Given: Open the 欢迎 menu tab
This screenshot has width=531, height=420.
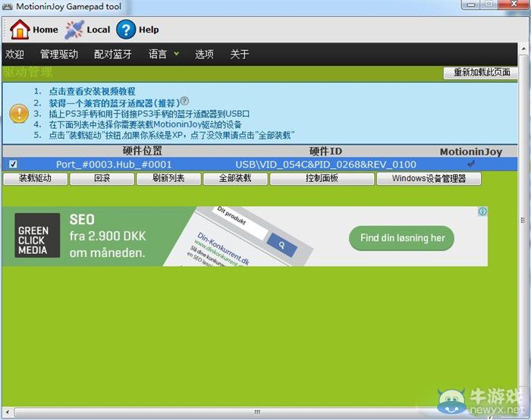Looking at the screenshot, I should 14,54.
